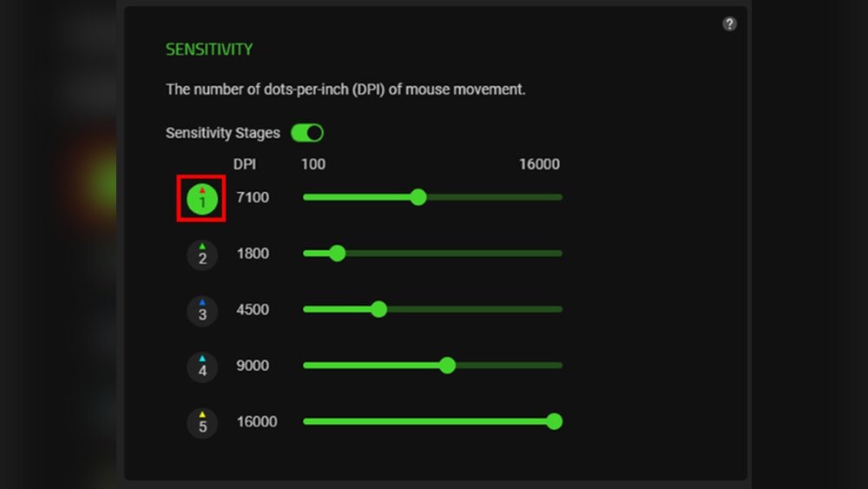Edit the 4500 DPI value field

pos(253,310)
